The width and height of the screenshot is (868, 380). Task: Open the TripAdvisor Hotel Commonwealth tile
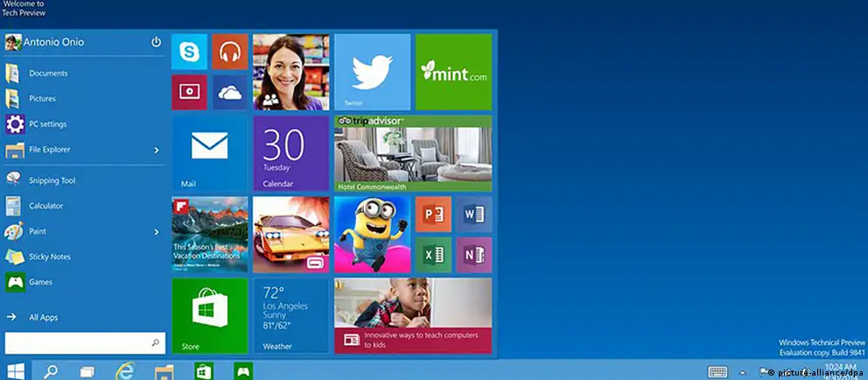[412, 152]
